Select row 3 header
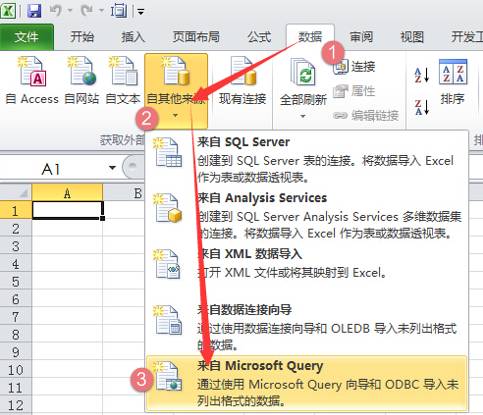Viewport: 483px width, 415px height. tap(16, 246)
